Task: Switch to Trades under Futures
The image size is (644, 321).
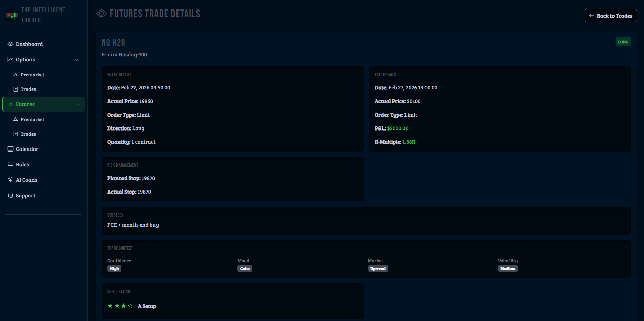Action: [28, 134]
